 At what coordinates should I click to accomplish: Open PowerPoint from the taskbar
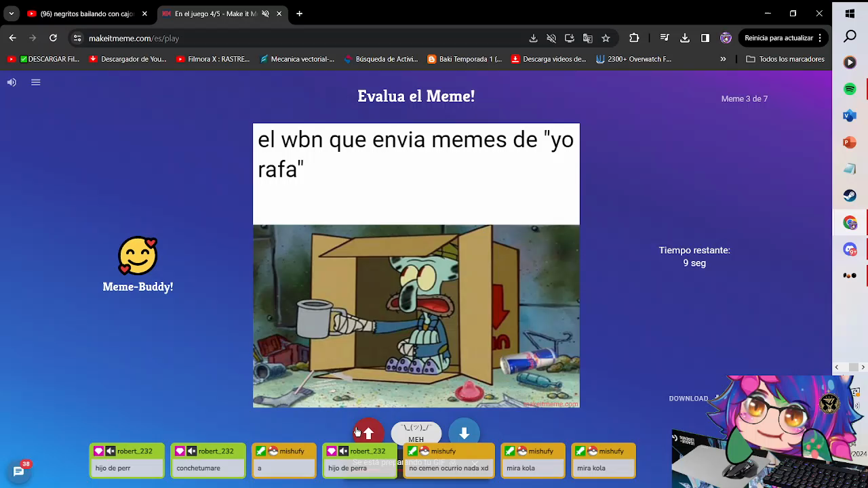[850, 142]
